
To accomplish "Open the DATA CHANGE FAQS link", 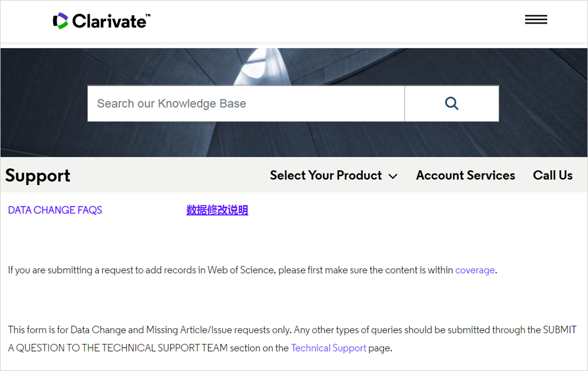I will (55, 210).
